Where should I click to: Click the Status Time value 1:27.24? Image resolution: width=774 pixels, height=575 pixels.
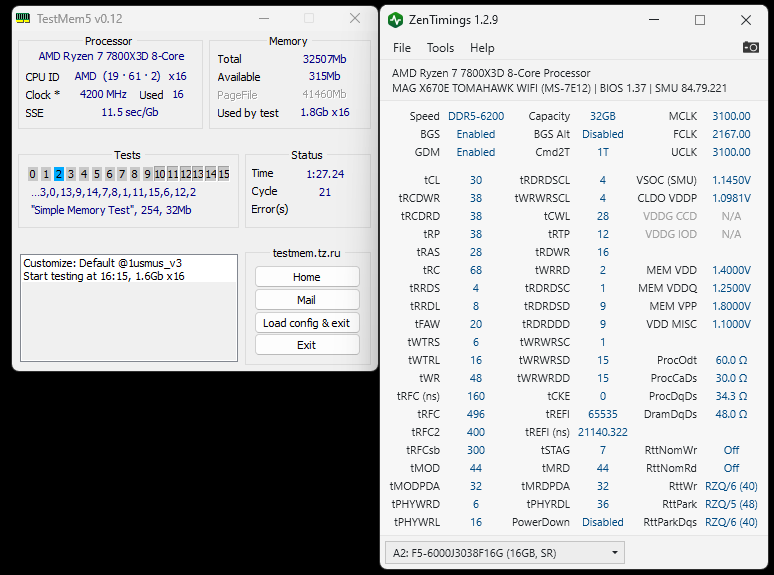[325, 174]
